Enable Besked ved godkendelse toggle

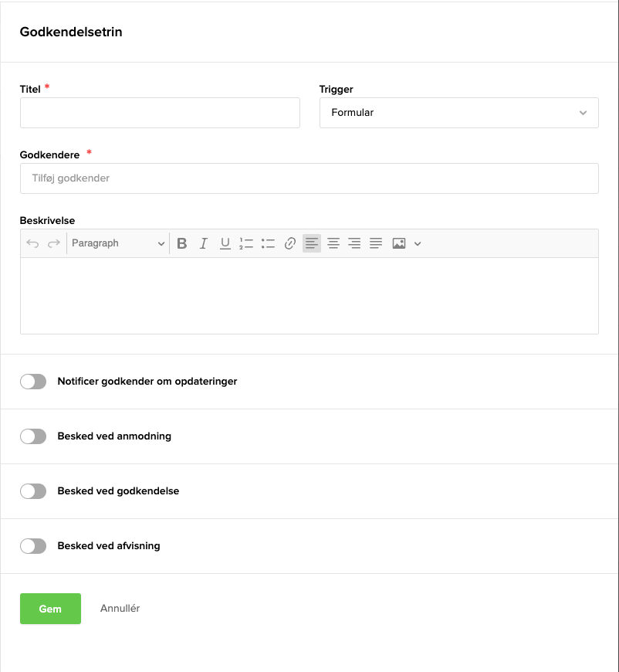click(x=33, y=491)
